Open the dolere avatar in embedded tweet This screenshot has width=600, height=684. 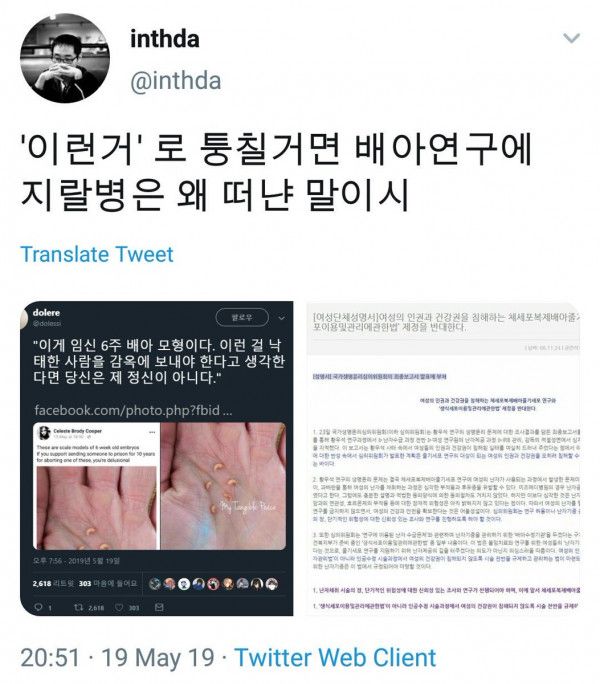pos(24,318)
